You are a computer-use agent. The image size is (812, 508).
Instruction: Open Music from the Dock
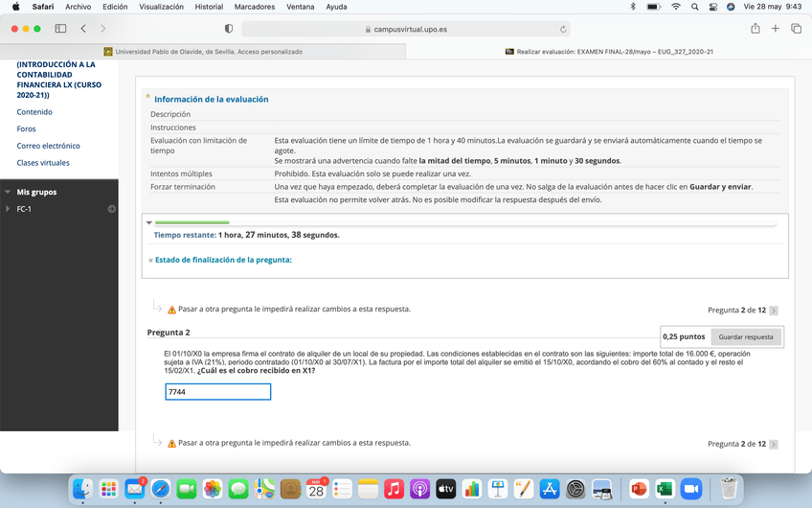pyautogui.click(x=394, y=489)
